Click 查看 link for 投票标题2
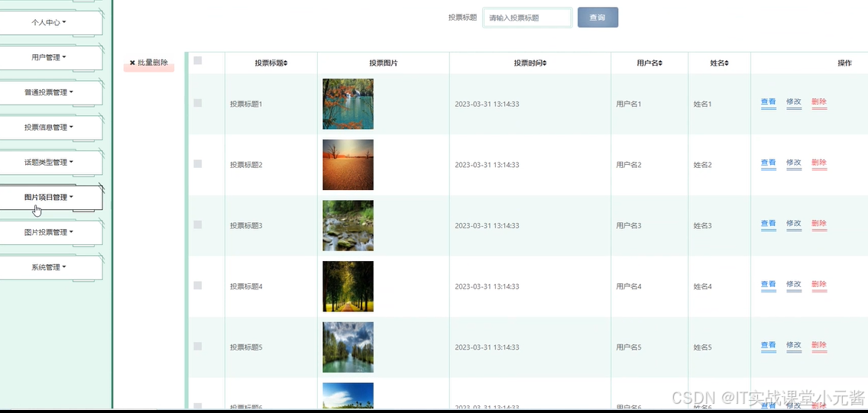The width and height of the screenshot is (868, 413). (x=769, y=163)
